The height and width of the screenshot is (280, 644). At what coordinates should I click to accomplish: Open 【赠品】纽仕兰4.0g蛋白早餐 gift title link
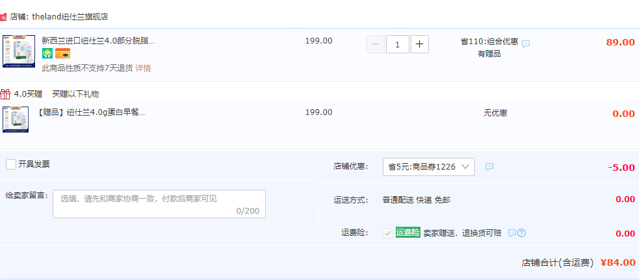tap(91, 112)
